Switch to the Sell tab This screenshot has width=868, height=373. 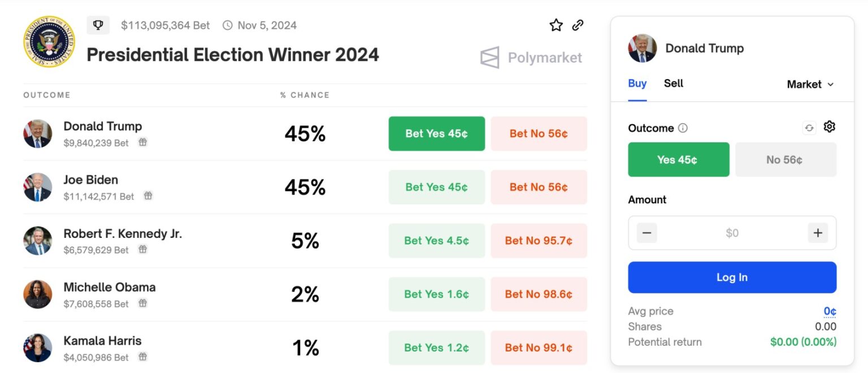click(x=673, y=83)
